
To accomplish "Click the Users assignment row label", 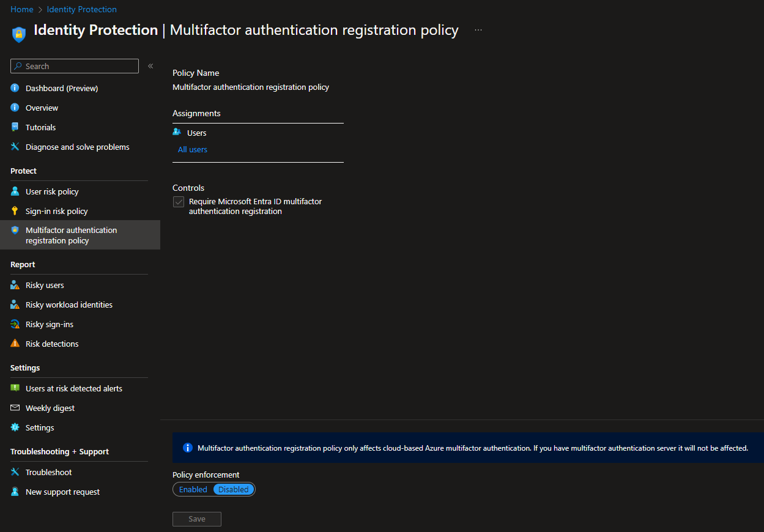I will [197, 133].
